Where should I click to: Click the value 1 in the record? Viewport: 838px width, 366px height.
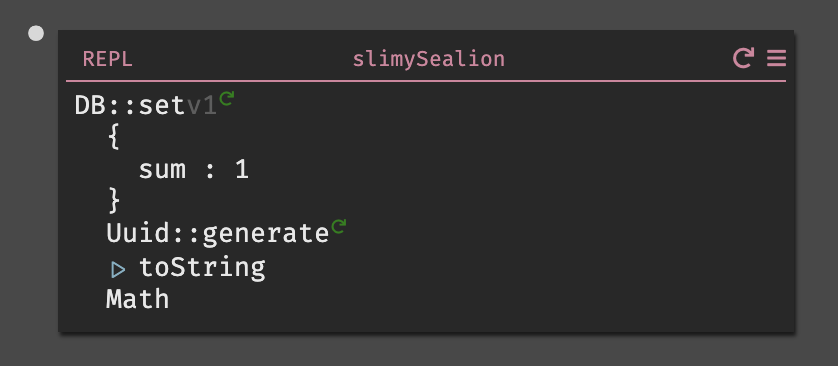tap(242, 170)
